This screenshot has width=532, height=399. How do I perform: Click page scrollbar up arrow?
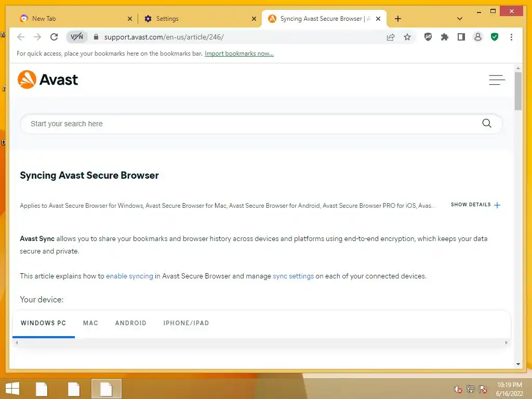pyautogui.click(x=518, y=68)
